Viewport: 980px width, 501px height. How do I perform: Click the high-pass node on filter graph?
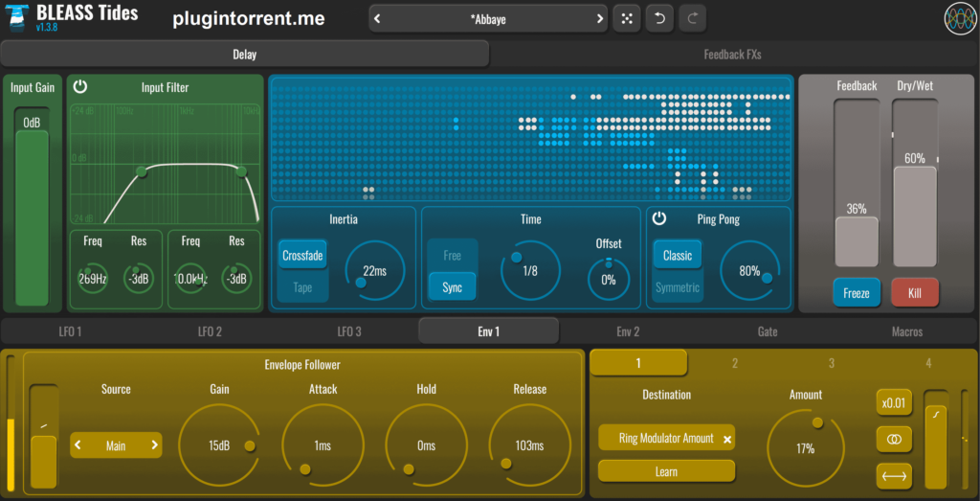(142, 171)
